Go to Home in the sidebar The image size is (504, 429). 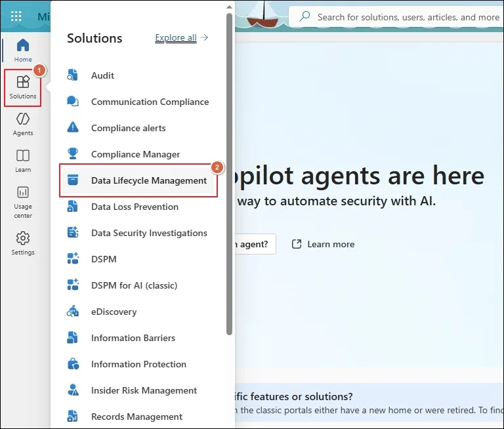tap(23, 50)
